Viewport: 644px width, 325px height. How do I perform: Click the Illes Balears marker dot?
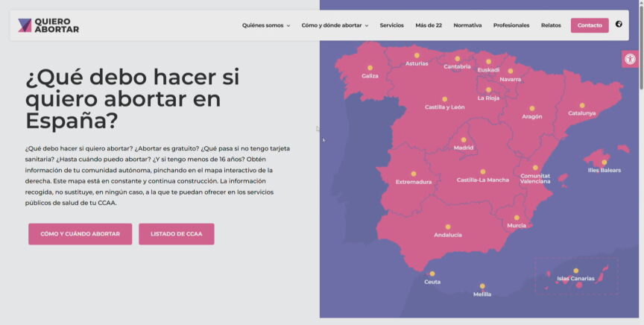[x=604, y=162]
